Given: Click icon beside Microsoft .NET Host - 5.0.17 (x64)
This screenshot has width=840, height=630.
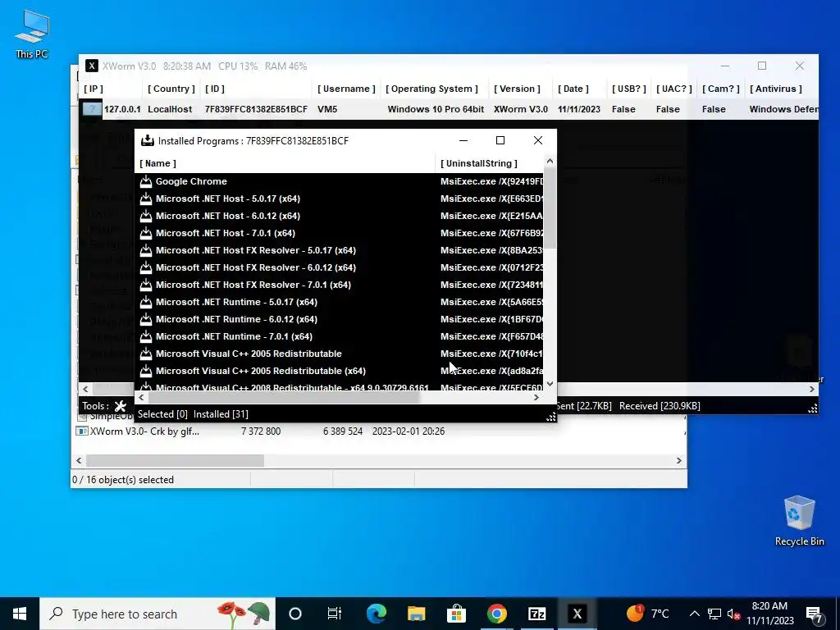Looking at the screenshot, I should coord(146,199).
